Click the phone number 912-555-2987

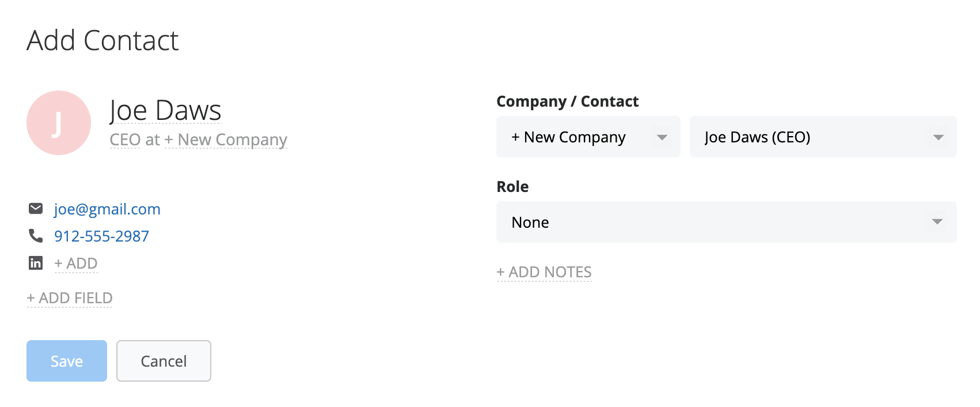[x=101, y=236]
